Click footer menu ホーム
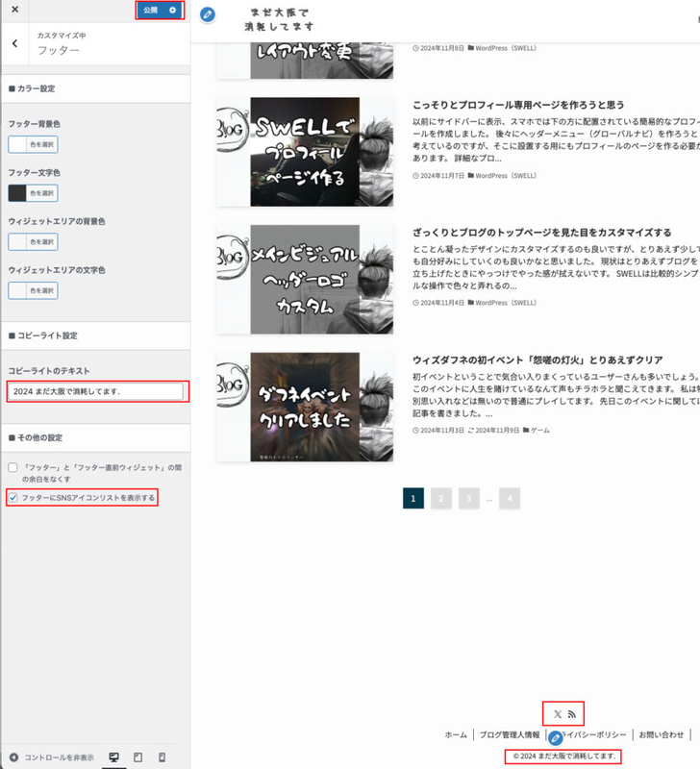Viewport: 700px width, 769px height. pos(456,734)
